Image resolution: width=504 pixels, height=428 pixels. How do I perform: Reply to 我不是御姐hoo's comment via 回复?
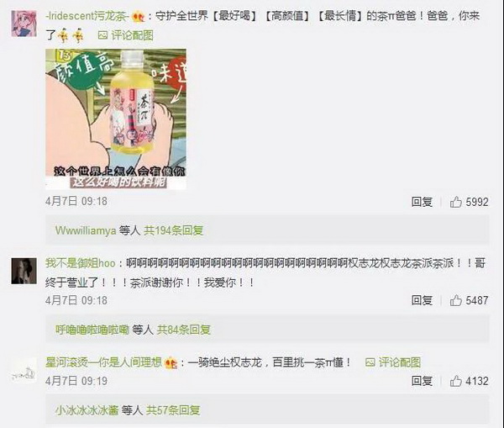[x=422, y=300]
